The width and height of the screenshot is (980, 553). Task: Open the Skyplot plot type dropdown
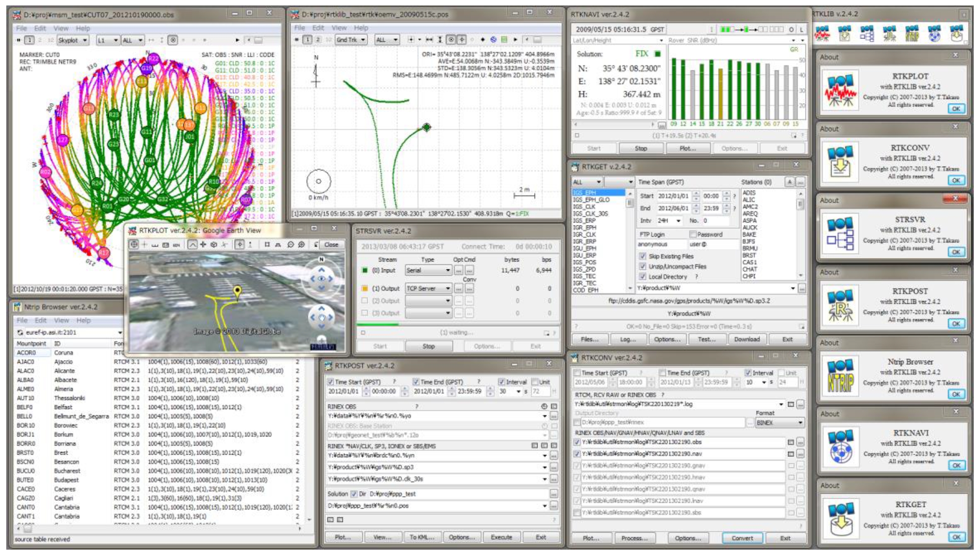click(x=85, y=40)
